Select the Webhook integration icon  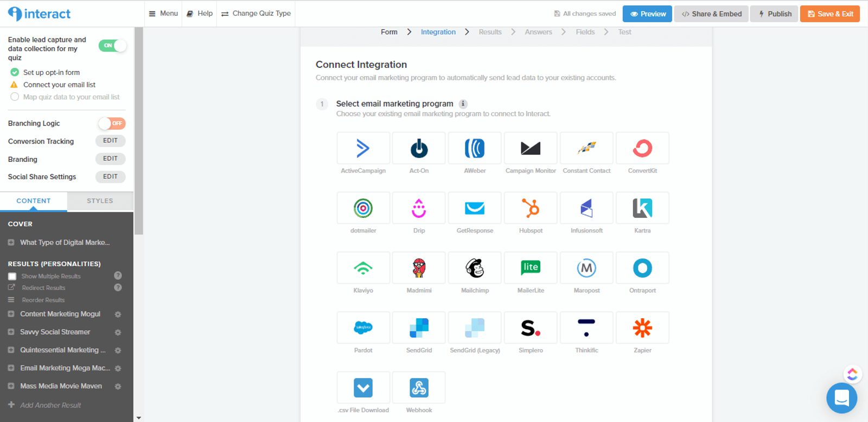(419, 388)
